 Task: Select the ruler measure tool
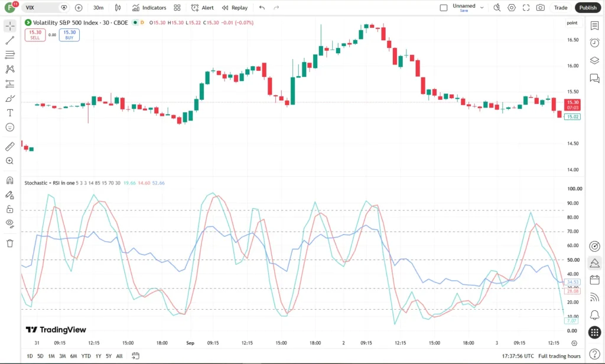coord(10,147)
